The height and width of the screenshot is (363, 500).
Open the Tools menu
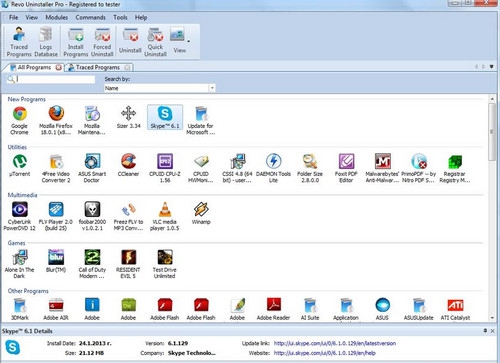pos(120,17)
